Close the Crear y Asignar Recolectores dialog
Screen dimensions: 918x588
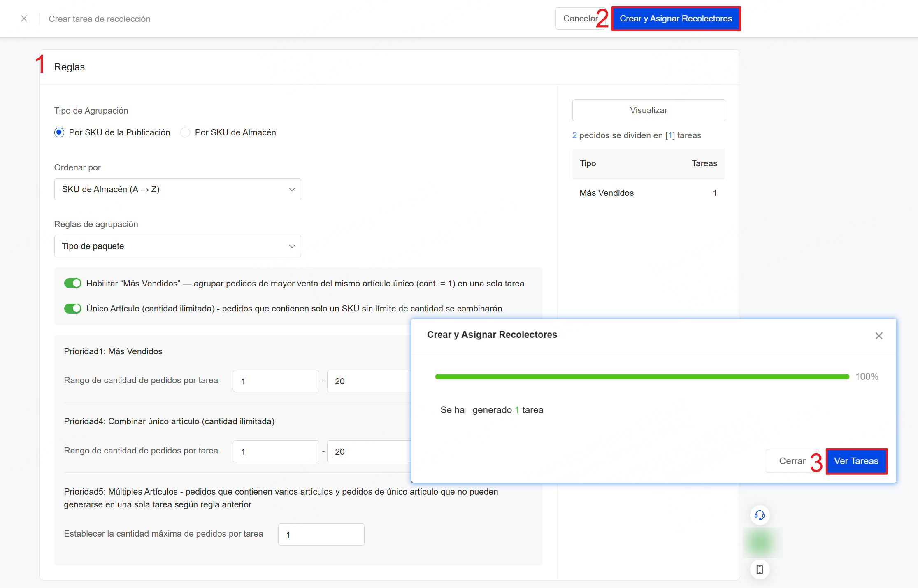coord(879,336)
